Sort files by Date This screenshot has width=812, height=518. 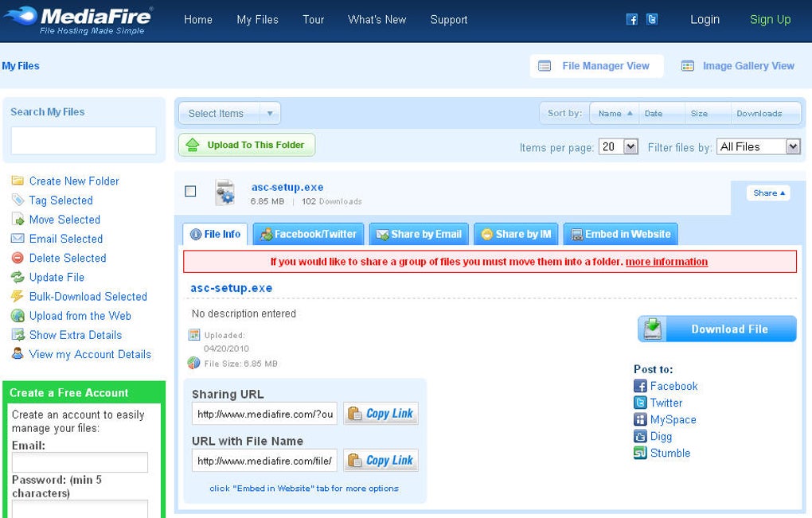[x=662, y=113]
